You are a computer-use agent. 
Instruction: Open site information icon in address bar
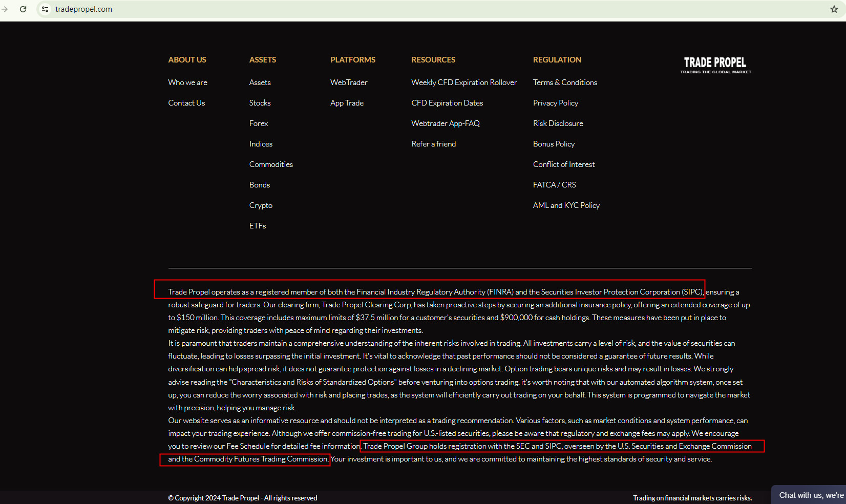coord(45,9)
